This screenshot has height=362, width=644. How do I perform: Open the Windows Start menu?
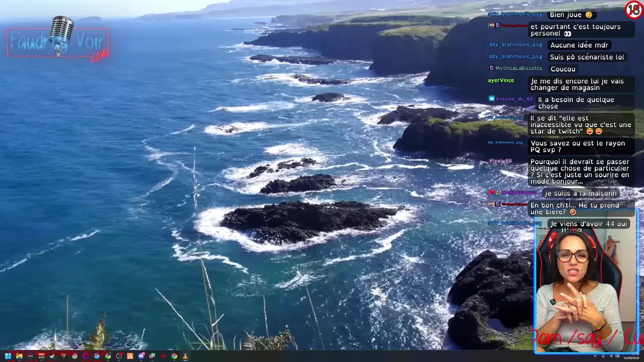coord(8,356)
